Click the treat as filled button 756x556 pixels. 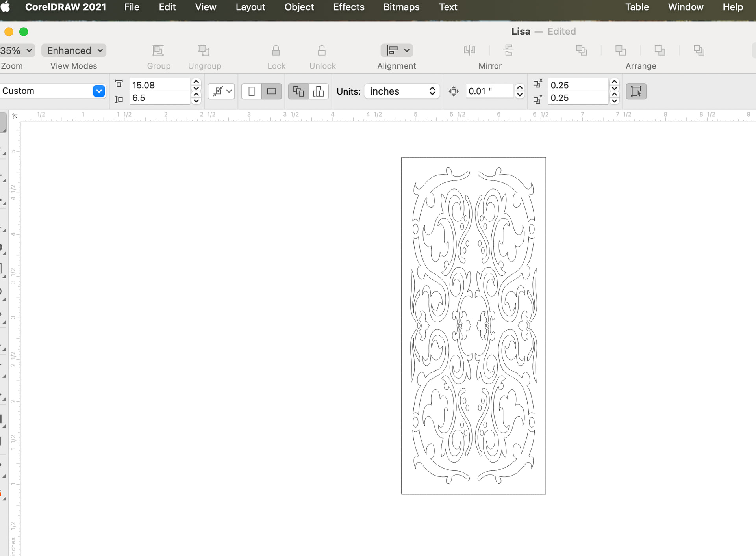(x=636, y=91)
